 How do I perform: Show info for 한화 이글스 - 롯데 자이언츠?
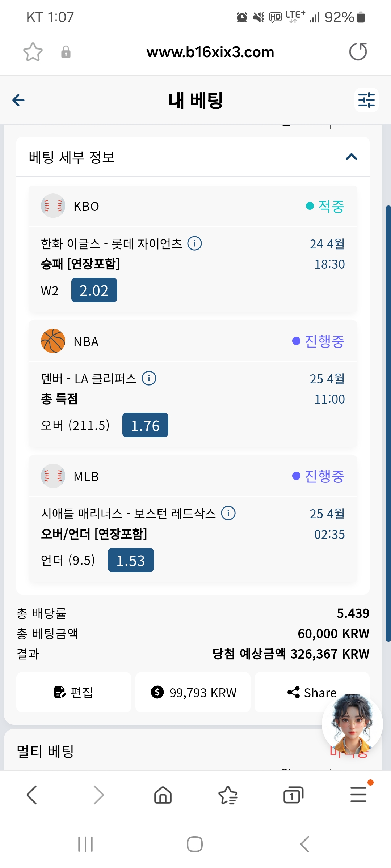pos(195,243)
